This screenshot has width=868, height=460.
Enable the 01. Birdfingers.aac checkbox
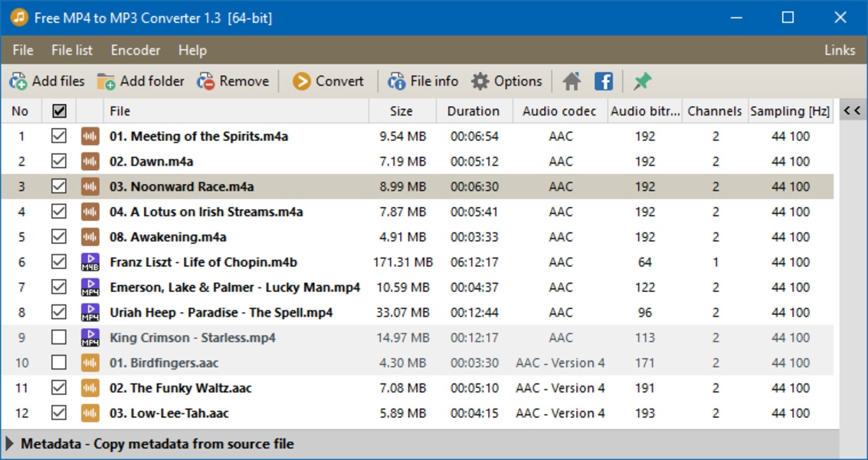pyautogui.click(x=59, y=363)
